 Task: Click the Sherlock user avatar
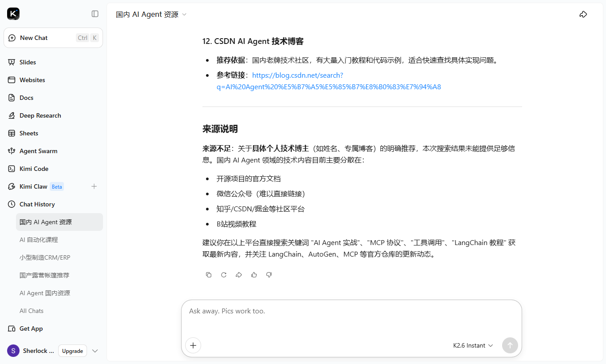13,351
